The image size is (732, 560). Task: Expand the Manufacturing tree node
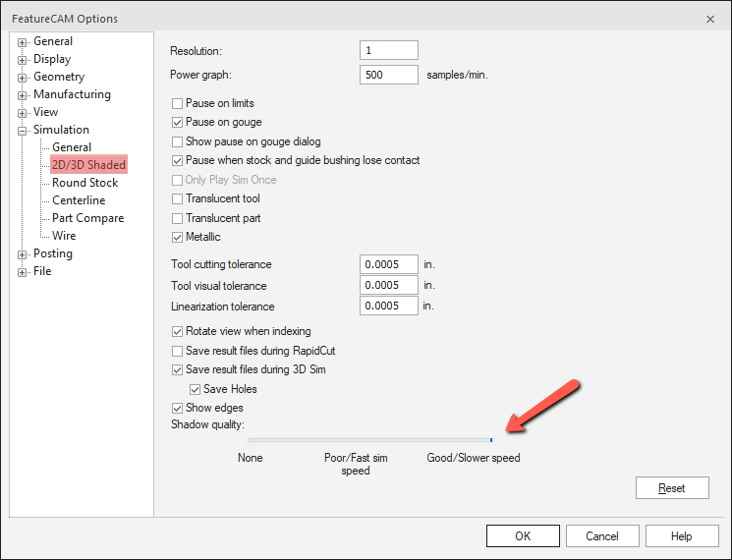click(x=22, y=95)
